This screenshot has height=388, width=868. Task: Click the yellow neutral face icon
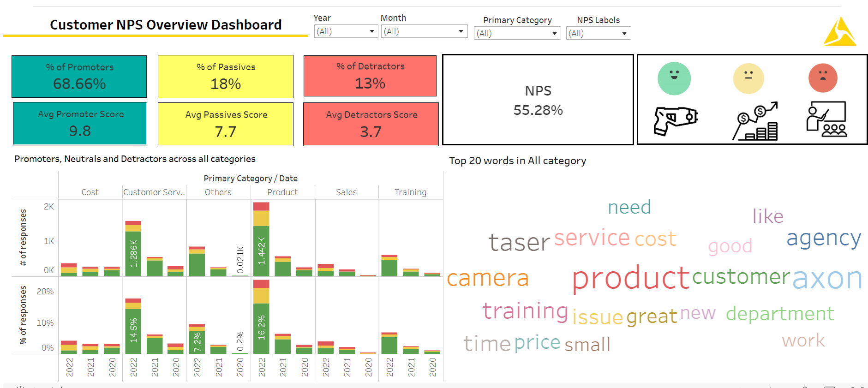coord(748,78)
